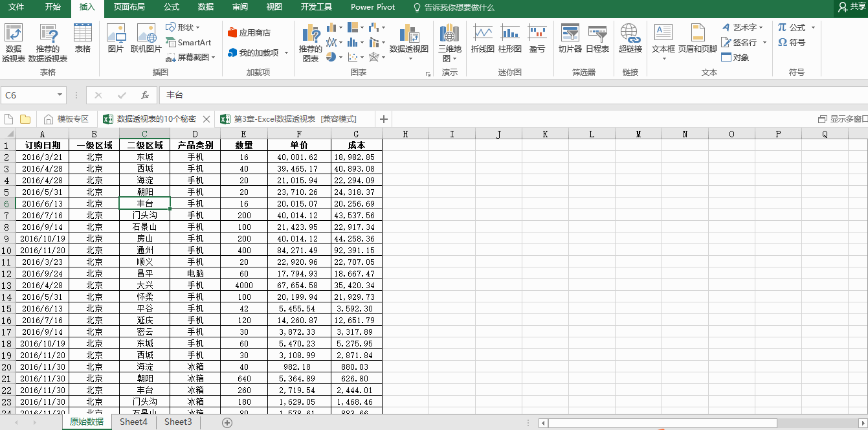Click the fx insert function icon
This screenshot has height=430, width=868.
pos(145,95)
